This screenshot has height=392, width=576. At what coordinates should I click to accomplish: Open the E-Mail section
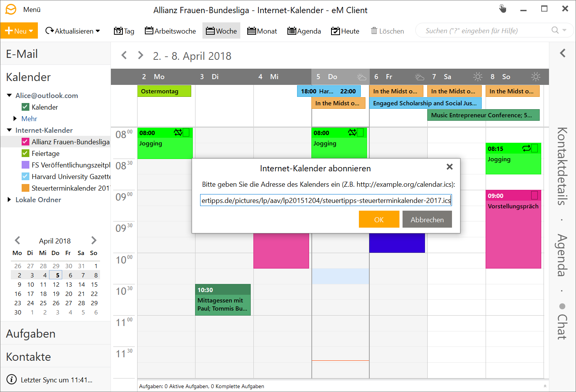pos(55,54)
